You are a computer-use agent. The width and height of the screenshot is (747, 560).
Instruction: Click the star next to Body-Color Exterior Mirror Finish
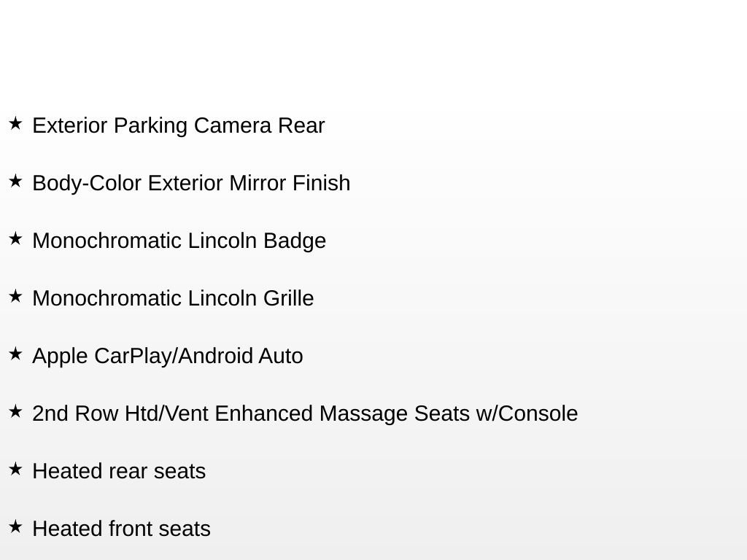point(15,181)
